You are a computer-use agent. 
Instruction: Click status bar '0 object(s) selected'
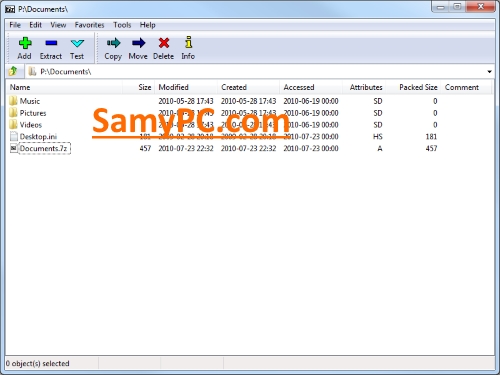tap(37, 363)
